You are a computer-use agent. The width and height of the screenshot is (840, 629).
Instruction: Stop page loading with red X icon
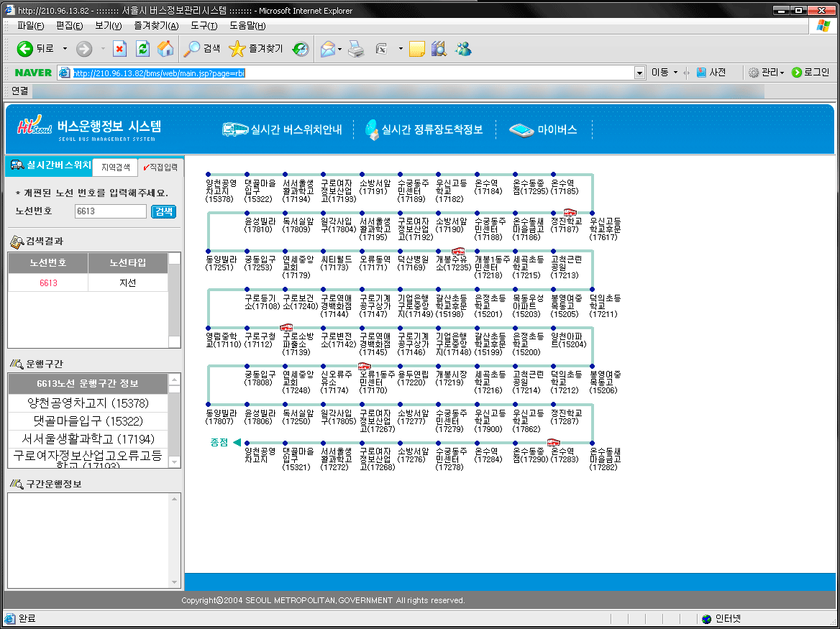pos(119,50)
